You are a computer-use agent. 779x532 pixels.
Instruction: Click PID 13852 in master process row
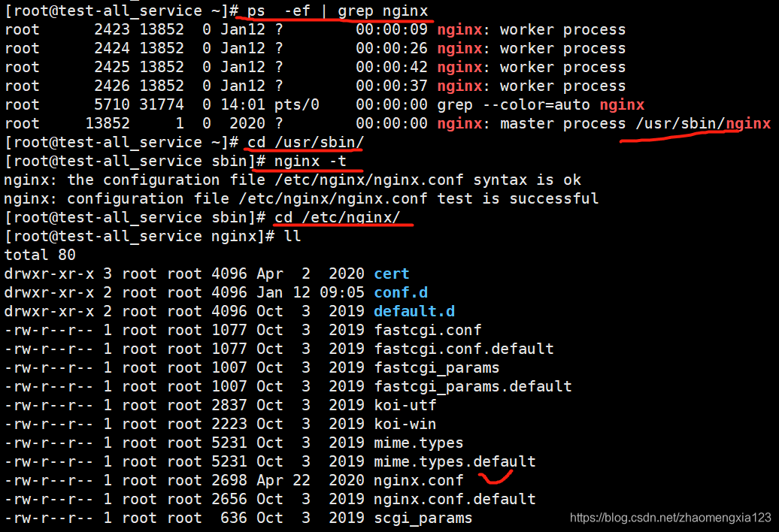108,123
